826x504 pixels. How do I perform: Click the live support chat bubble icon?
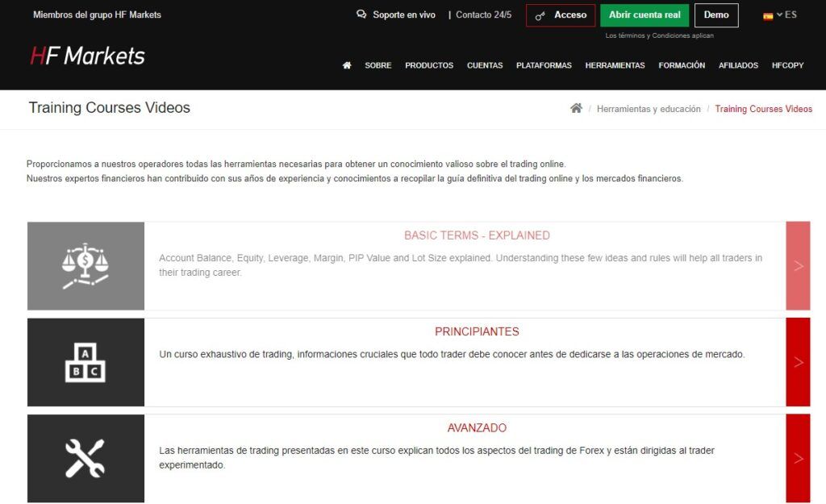[x=361, y=15]
